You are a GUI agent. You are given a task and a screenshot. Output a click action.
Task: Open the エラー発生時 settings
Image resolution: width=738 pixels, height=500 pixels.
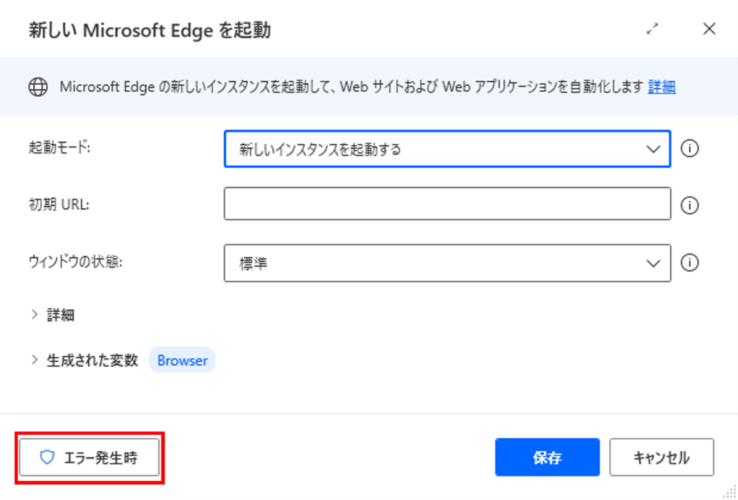(x=89, y=457)
